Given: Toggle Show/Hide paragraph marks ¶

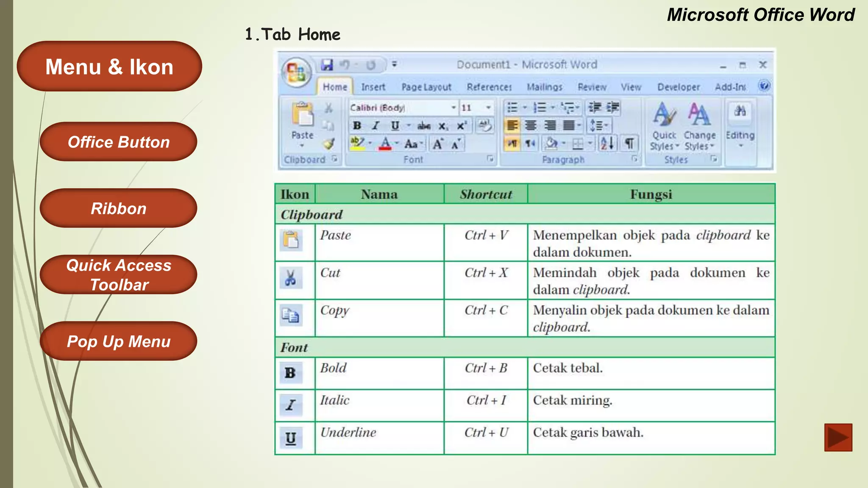Looking at the screenshot, I should coord(629,144).
